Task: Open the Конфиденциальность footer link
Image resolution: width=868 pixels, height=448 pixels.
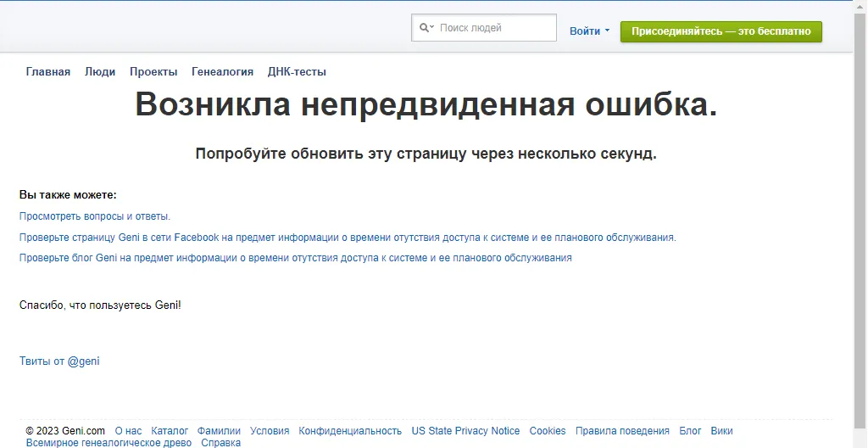Action: click(350, 431)
